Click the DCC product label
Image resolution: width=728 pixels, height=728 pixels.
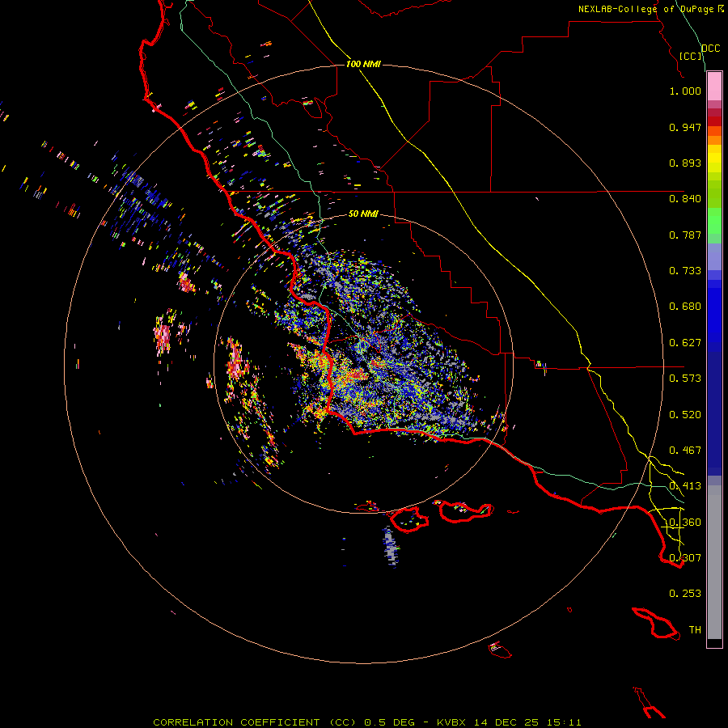point(711,49)
